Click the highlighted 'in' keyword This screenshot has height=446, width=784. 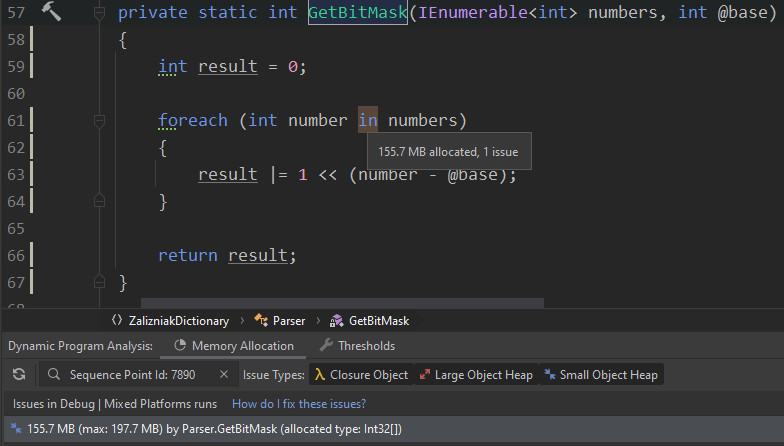368,120
